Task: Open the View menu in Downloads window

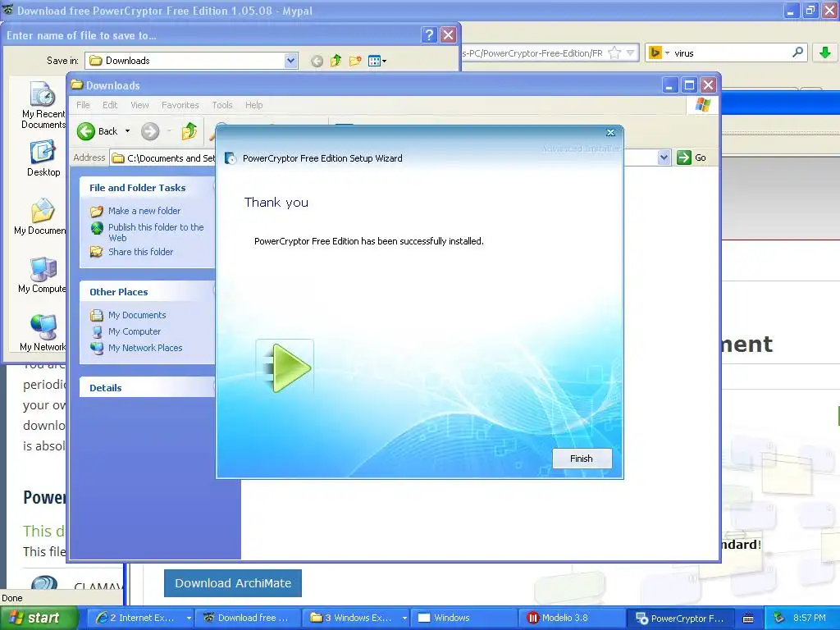Action: (139, 105)
